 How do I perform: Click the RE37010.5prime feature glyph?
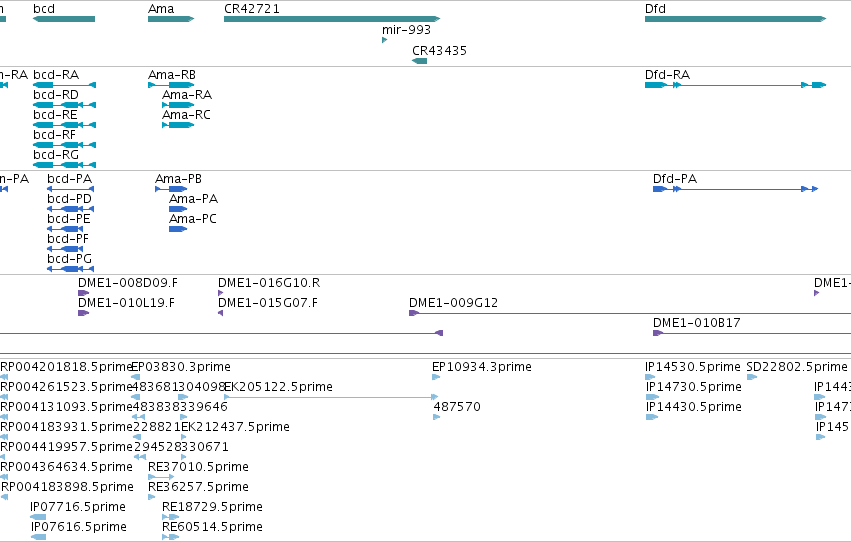click(161, 477)
